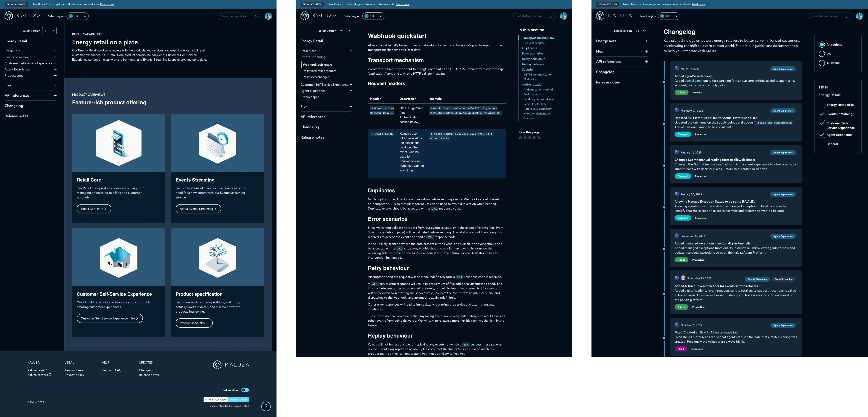The height and width of the screenshot is (417, 868).
Task: Open the V1 version dropdown on the Changelog page
Action: (x=640, y=31)
